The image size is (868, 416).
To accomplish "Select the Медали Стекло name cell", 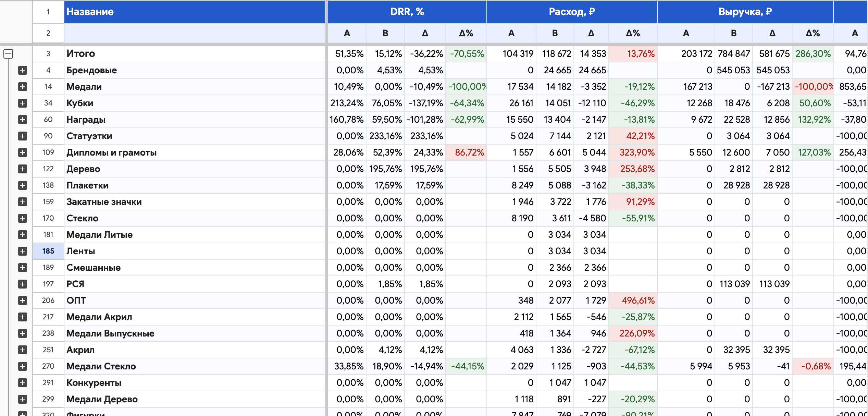I will [195, 366].
